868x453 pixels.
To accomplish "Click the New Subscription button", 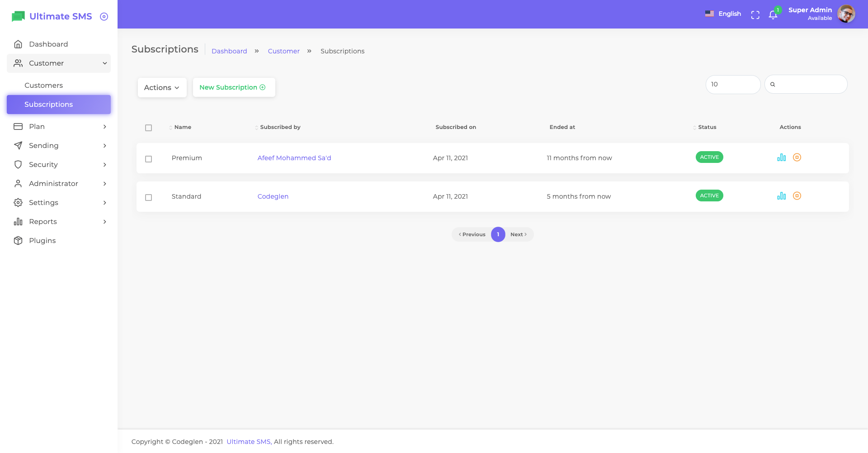I will click(x=234, y=87).
